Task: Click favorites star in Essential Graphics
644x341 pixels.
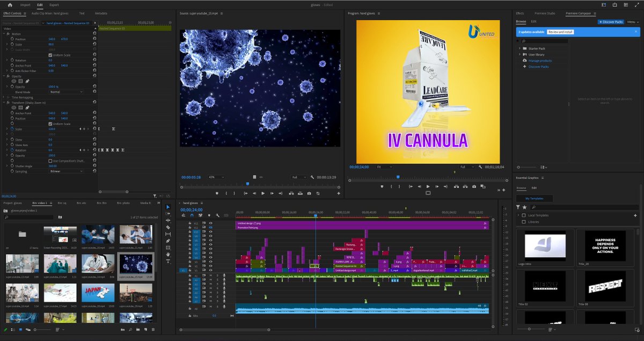Action: 524,207
